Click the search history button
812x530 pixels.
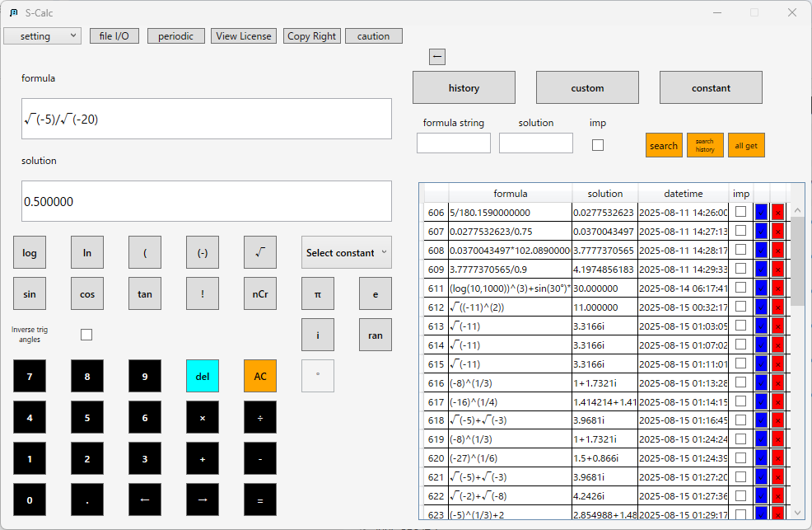(x=705, y=145)
